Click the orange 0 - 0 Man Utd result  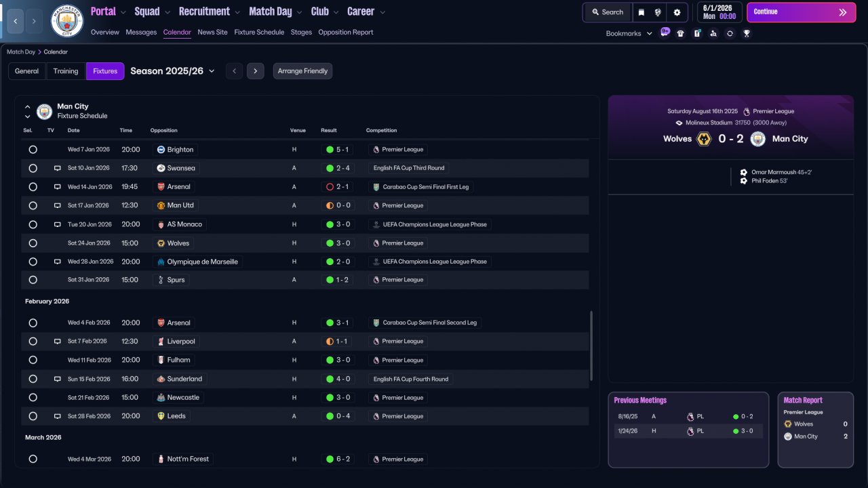point(338,205)
